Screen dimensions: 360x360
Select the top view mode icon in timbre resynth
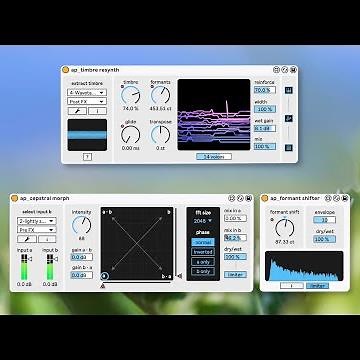coord(289,90)
